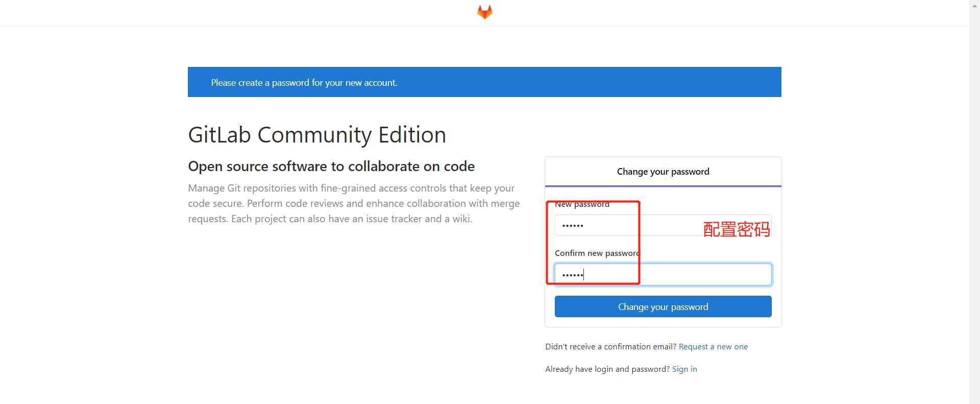Screen dimensions: 980x404
Task: Click the 'Manage Git repositories' description paragraph
Action: point(354,203)
